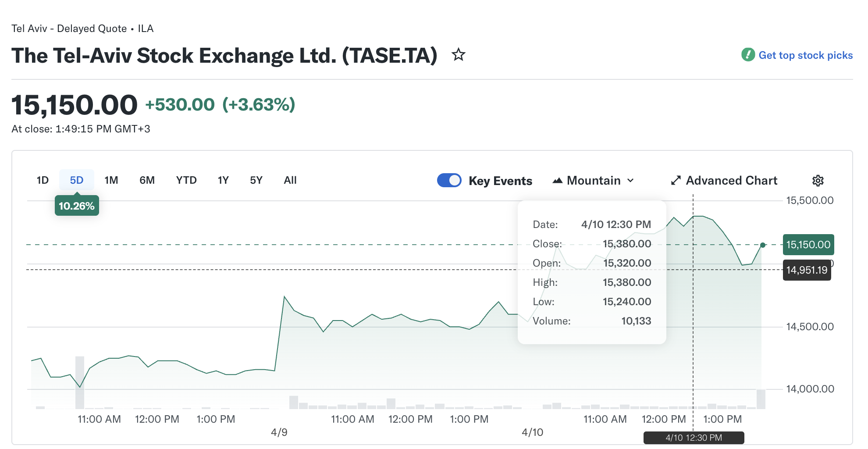868x449 pixels.
Task: Show All-time chart range
Action: point(290,180)
